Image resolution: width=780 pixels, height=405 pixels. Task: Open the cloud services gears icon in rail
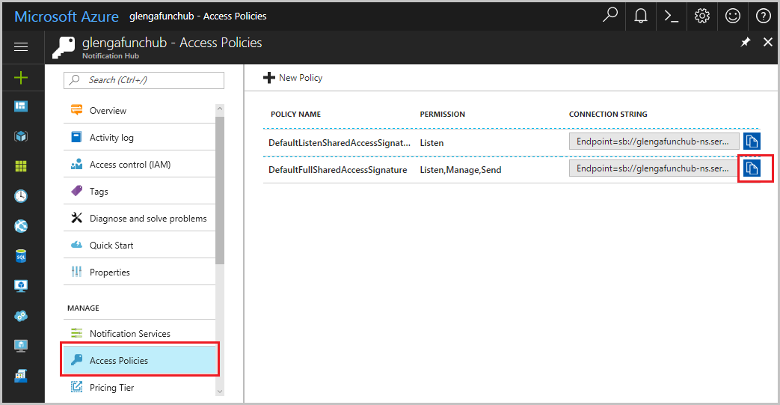(21, 316)
